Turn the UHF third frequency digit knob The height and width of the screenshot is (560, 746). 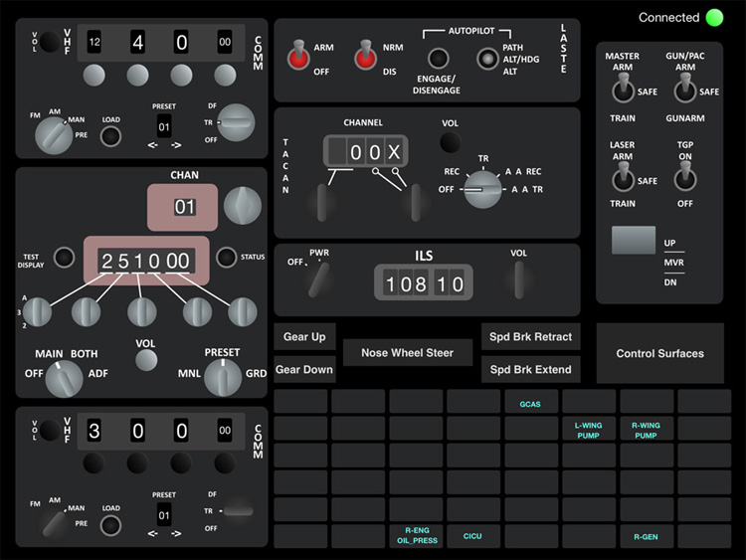(x=142, y=312)
